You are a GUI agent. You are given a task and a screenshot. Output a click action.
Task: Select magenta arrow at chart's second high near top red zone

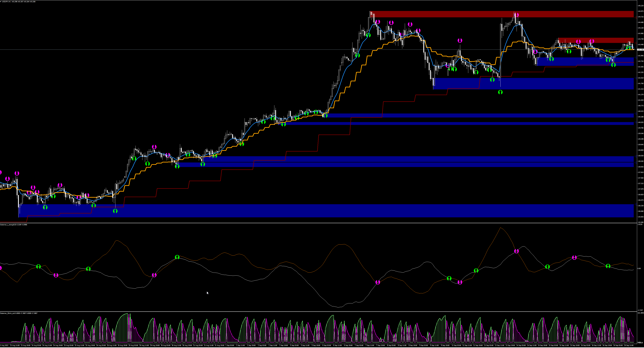pos(517,15)
